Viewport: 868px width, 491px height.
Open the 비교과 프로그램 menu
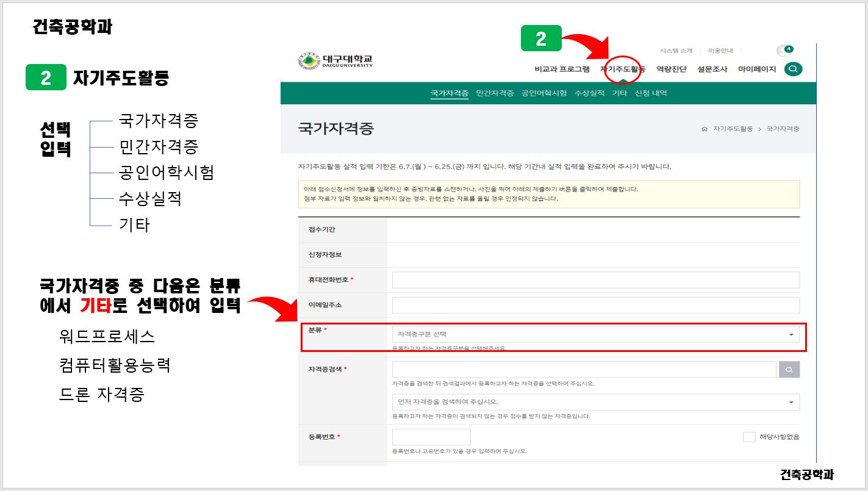562,69
